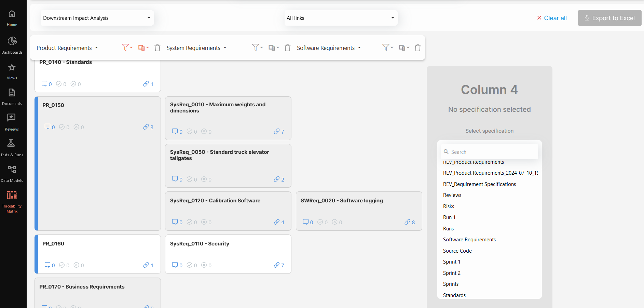Image resolution: width=644 pixels, height=308 pixels.
Task: Open PR_0170 Business Requirements card
Action: [x=82, y=287]
